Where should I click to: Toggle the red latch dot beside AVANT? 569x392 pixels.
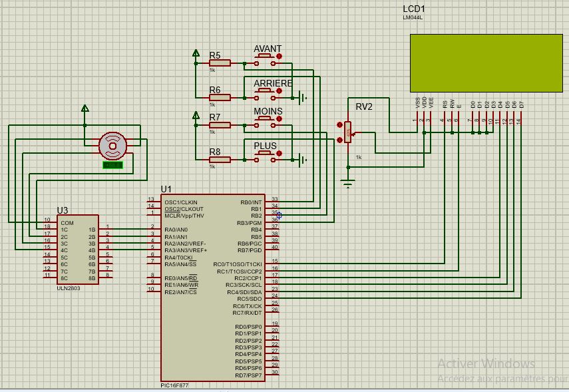[x=279, y=57]
